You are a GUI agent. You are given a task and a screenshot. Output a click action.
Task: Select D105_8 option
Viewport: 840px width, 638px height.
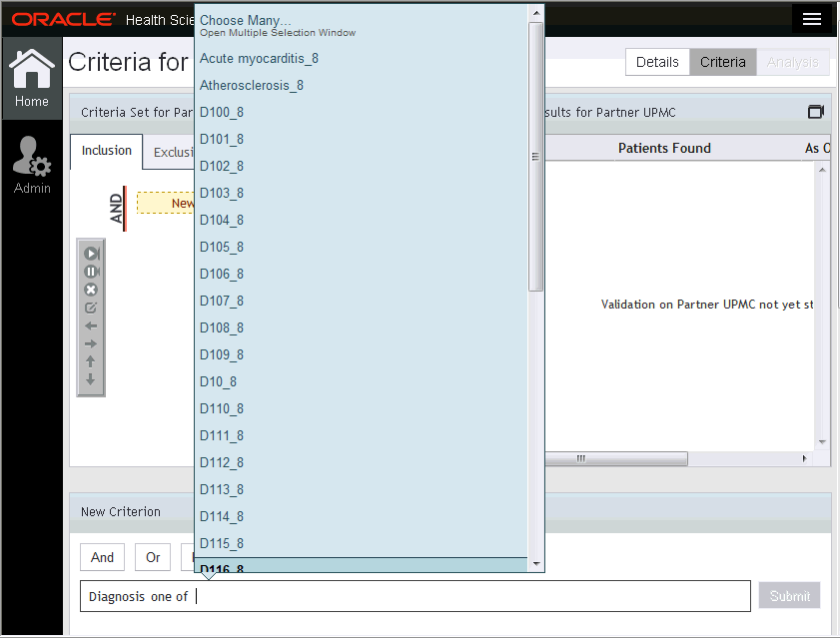[362, 247]
